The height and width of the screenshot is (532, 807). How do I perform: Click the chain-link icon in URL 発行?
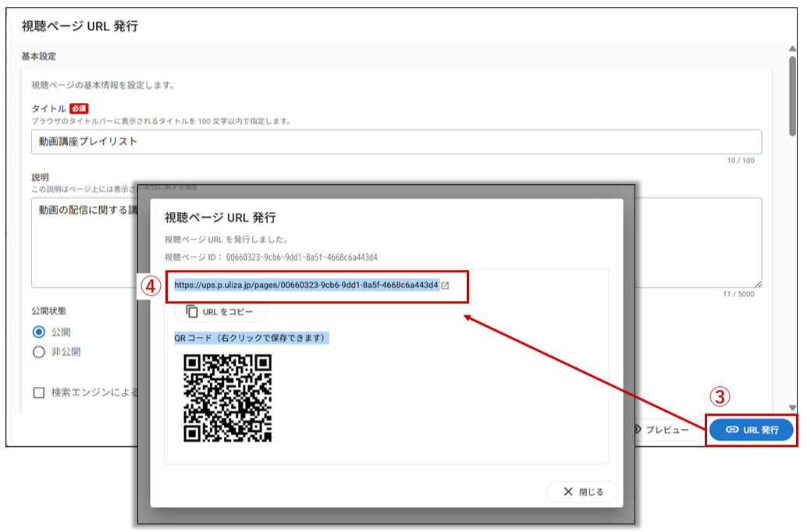(731, 430)
